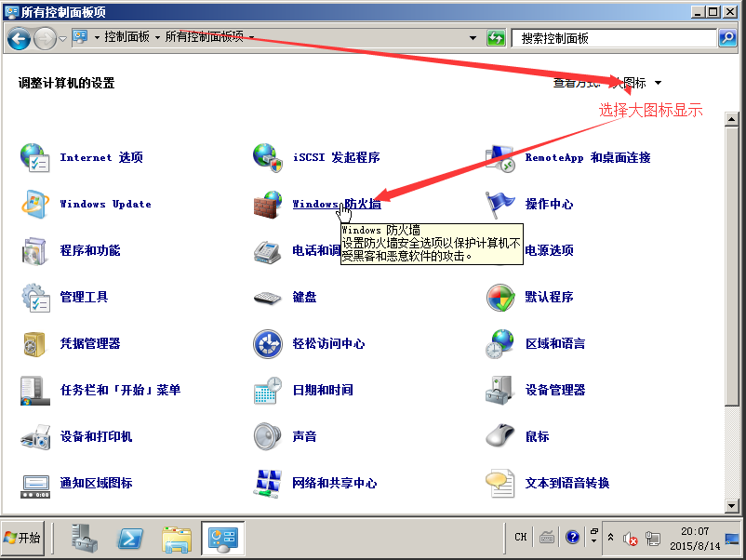Refresh the control panel view

point(495,37)
